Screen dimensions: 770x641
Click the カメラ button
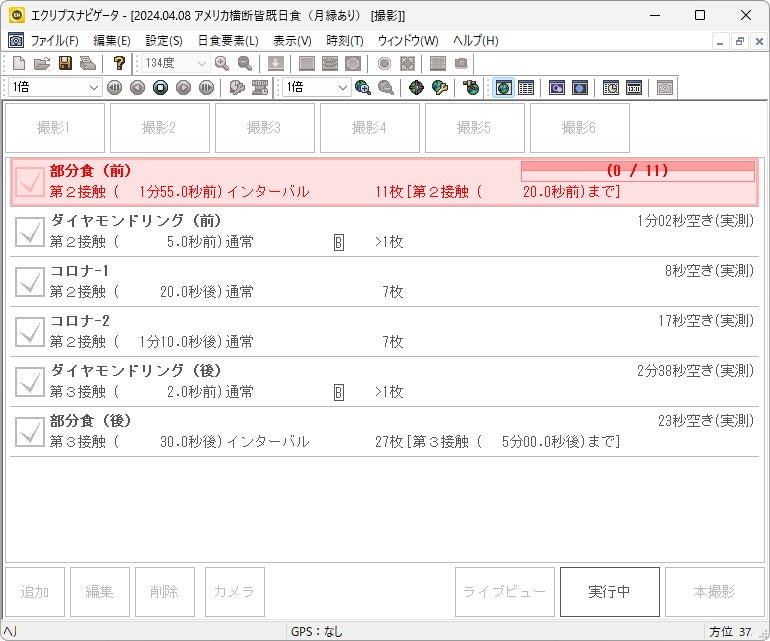pos(235,592)
